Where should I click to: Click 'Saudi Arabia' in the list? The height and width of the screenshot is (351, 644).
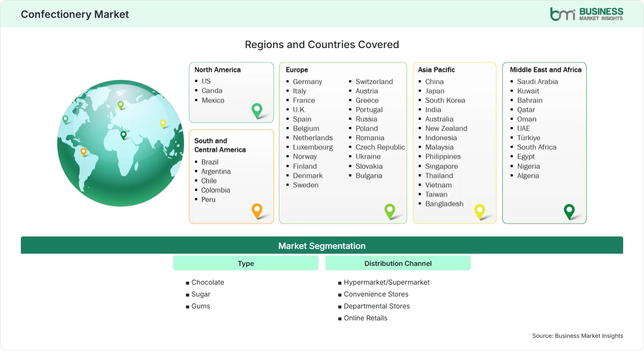(538, 82)
